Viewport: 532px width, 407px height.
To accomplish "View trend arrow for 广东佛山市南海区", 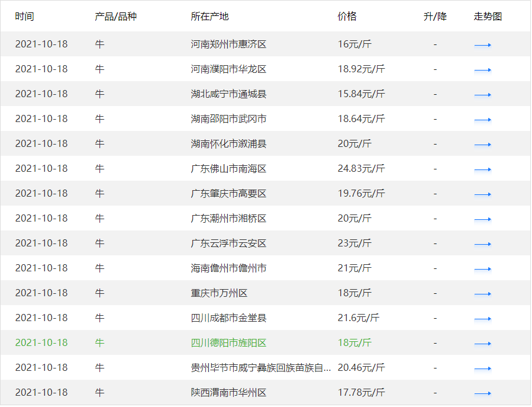I will 482,169.
